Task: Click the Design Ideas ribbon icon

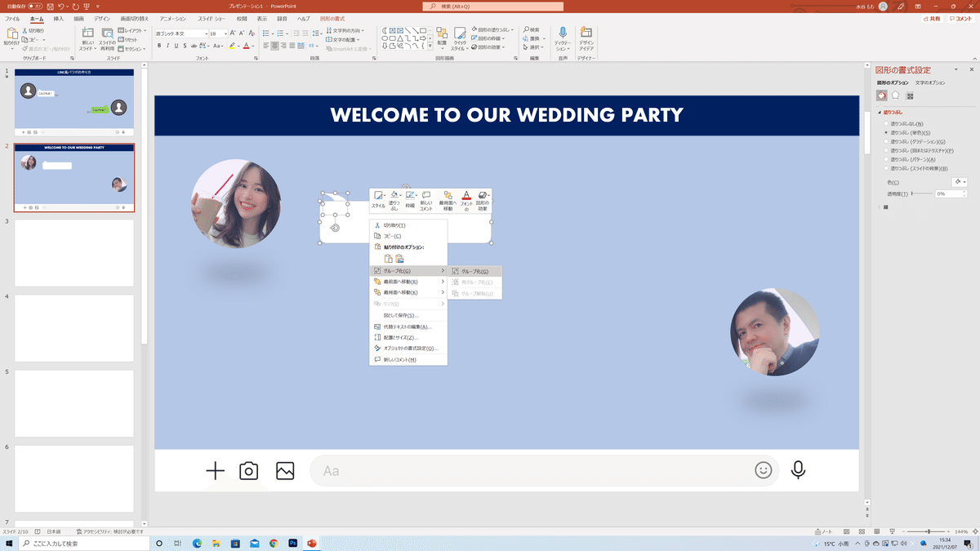Action: (586, 33)
